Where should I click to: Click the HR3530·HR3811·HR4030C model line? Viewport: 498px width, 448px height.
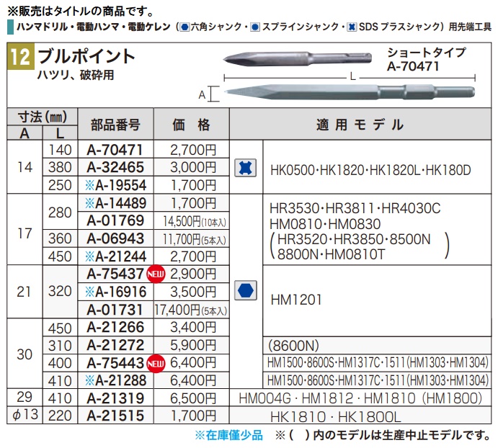pyautogui.click(x=355, y=209)
